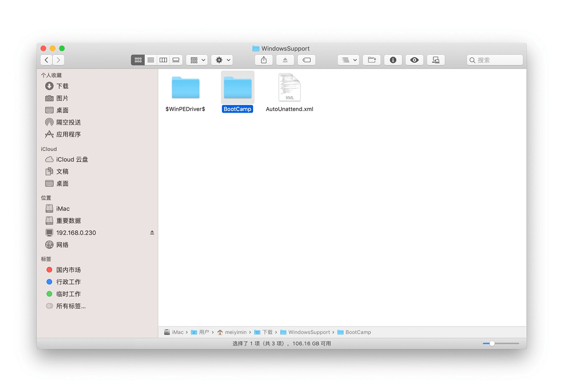Click the Get Info toolbar icon
This screenshot has height=392, width=566.
[x=393, y=60]
